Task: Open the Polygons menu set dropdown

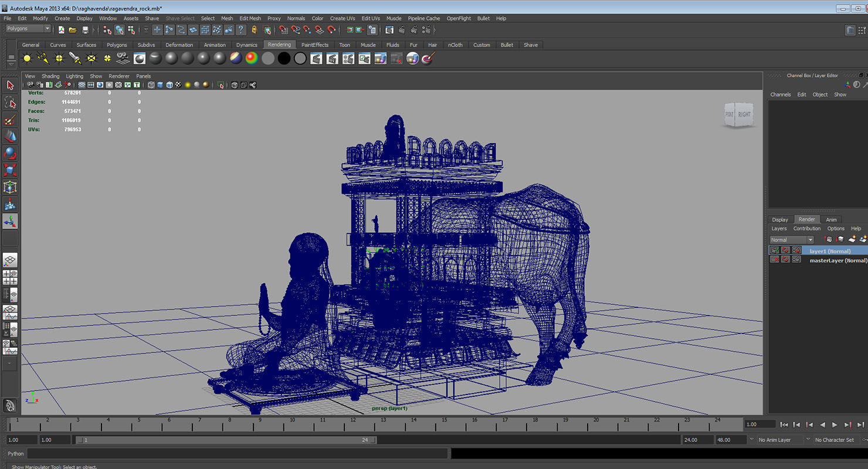Action: pos(29,29)
